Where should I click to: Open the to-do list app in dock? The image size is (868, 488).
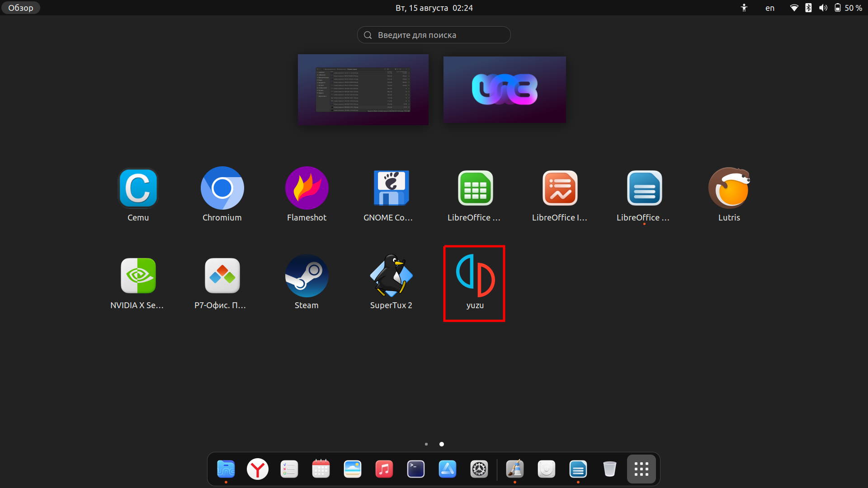[289, 469]
